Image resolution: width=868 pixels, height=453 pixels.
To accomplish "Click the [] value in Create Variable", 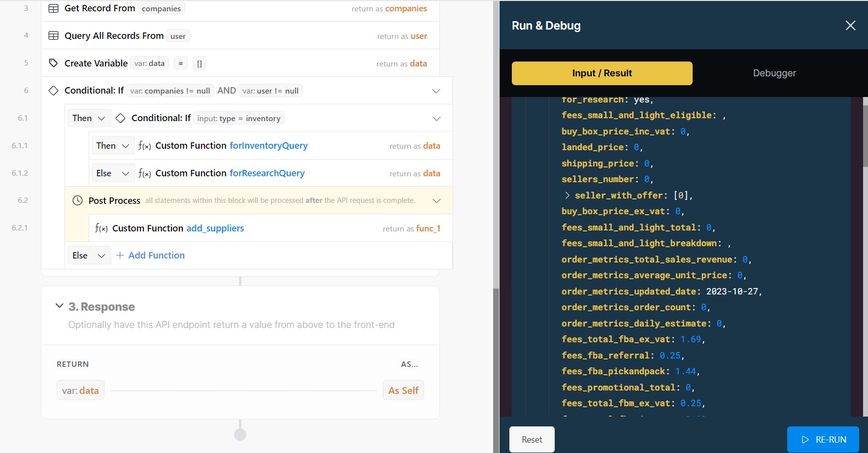I will coord(200,64).
